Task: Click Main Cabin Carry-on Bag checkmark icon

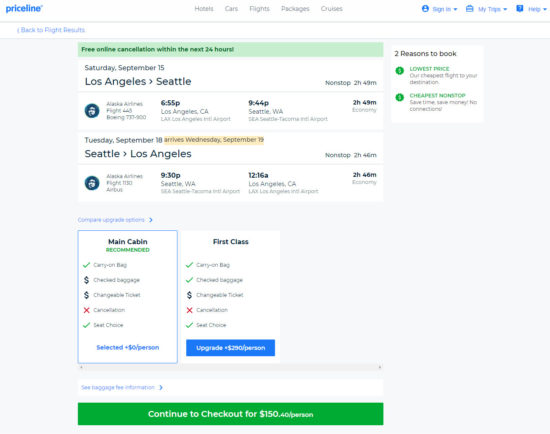Action: (x=86, y=265)
